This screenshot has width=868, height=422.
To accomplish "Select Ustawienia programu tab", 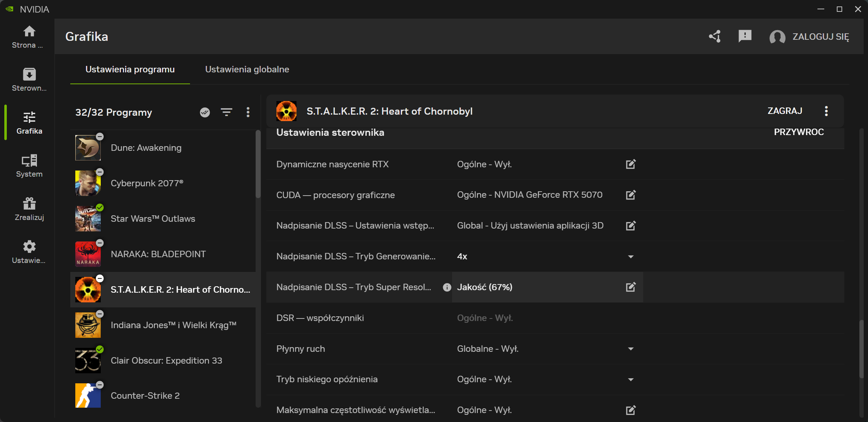I will click(130, 69).
